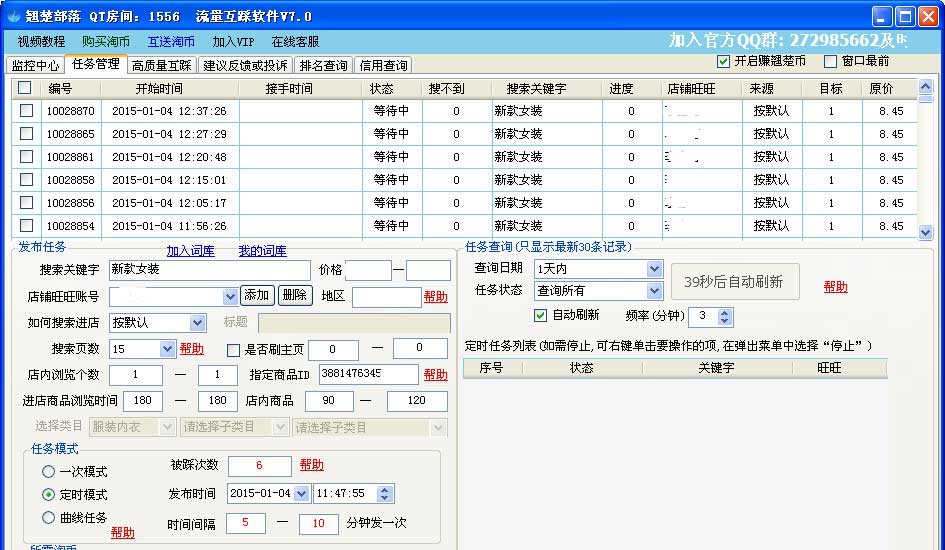The width and height of the screenshot is (945, 550).
Task: Click the 服装内衣 category dropdown
Action: (133, 427)
